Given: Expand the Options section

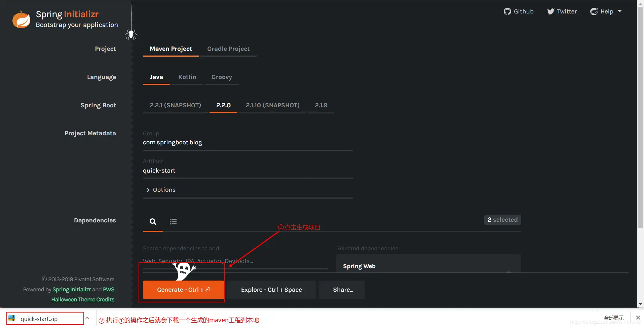Looking at the screenshot, I should click(x=161, y=190).
